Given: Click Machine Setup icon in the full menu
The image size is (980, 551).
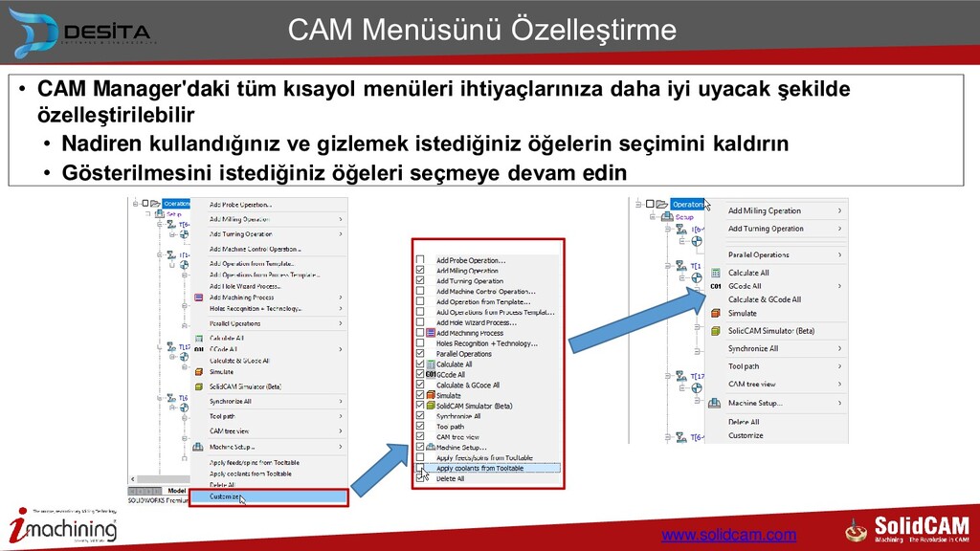Looking at the screenshot, I should pos(198,447).
